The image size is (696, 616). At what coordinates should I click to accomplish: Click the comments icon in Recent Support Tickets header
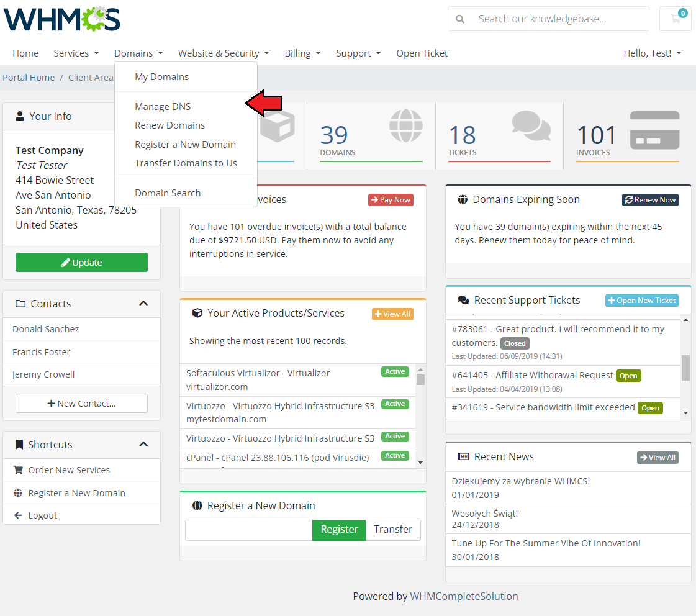click(463, 300)
